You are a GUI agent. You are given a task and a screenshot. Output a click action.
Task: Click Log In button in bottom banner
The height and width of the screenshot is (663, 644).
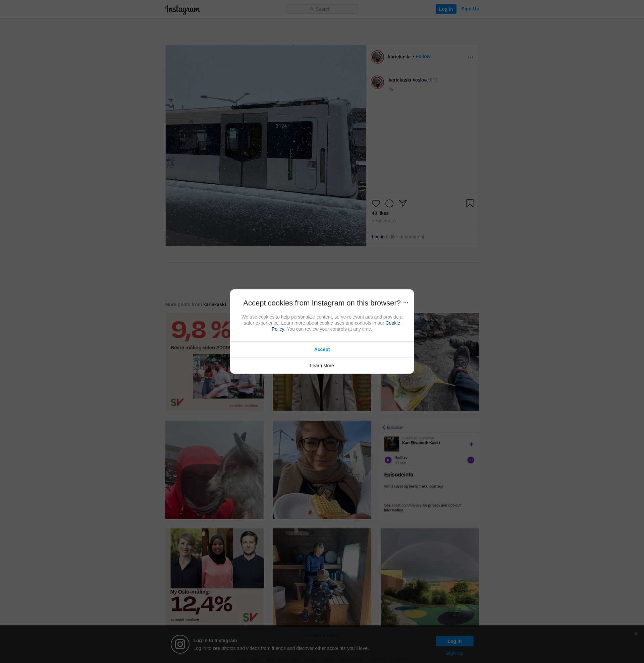(454, 641)
